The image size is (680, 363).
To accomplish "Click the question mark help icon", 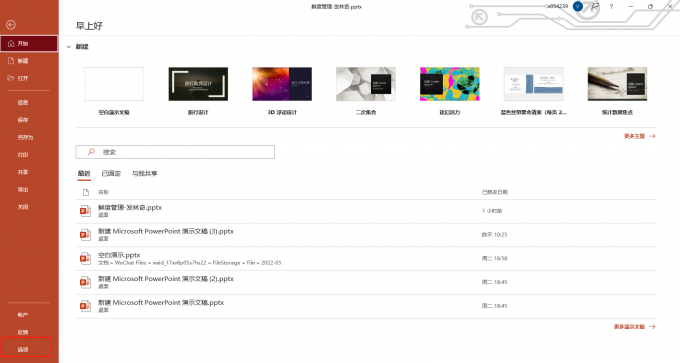I will 611,7.
